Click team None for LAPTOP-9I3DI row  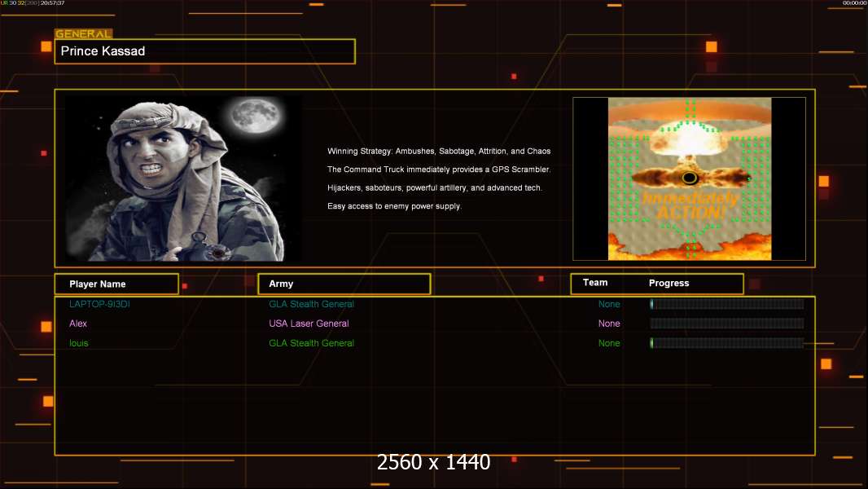[609, 304]
